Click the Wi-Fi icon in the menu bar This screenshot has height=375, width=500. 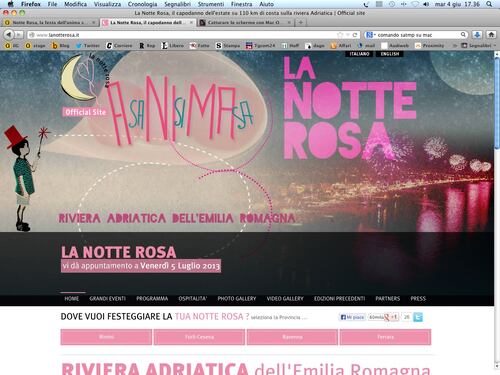coord(415,4)
